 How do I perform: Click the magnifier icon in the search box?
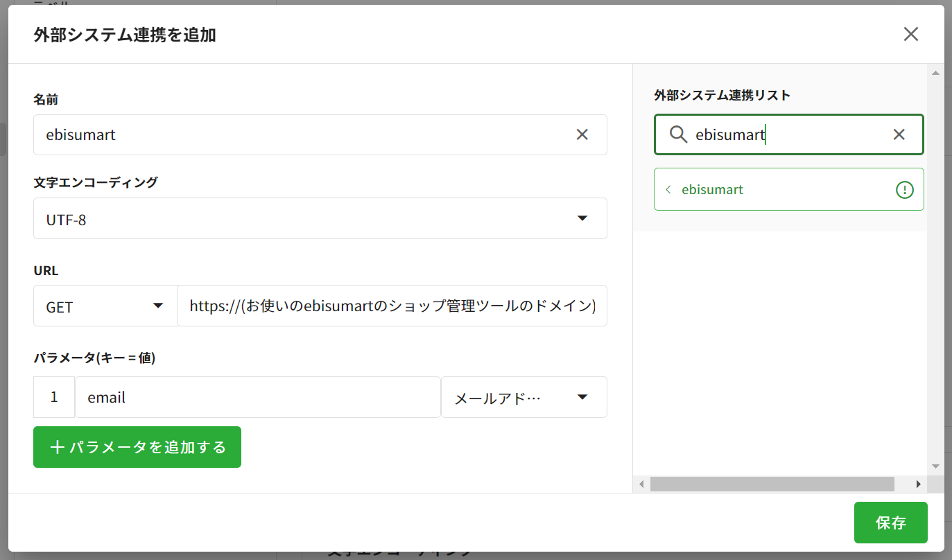click(x=678, y=134)
